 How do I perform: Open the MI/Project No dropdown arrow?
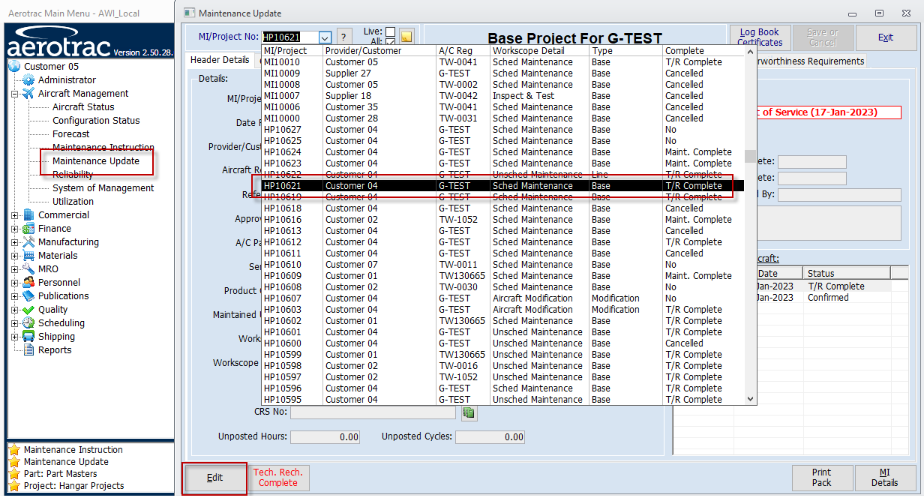pyautogui.click(x=325, y=37)
